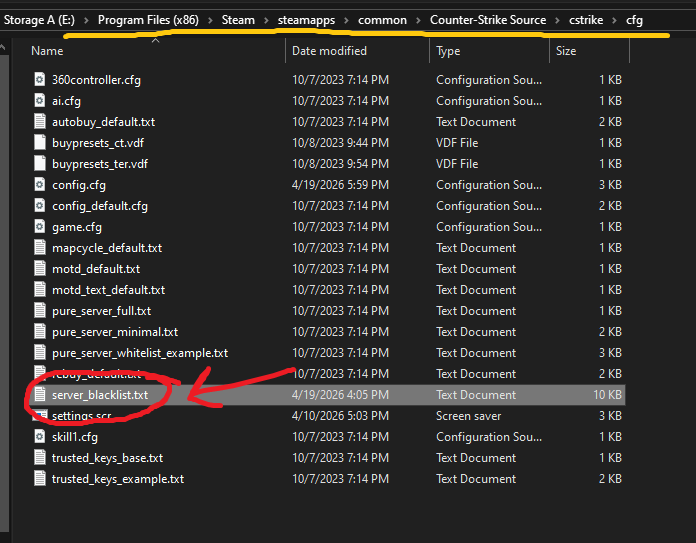Click the config_default.cfg file icon
The width and height of the screenshot is (696, 543).
40,206
